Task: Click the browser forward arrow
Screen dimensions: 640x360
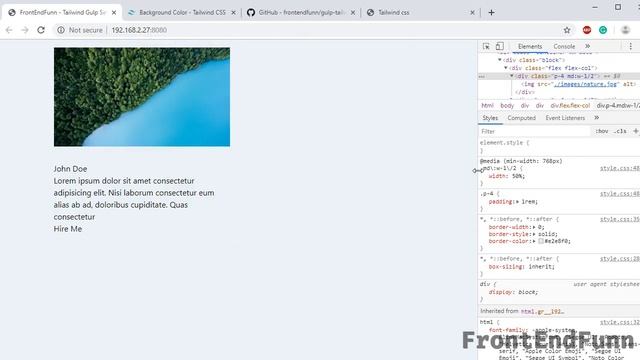Action: 25,30
